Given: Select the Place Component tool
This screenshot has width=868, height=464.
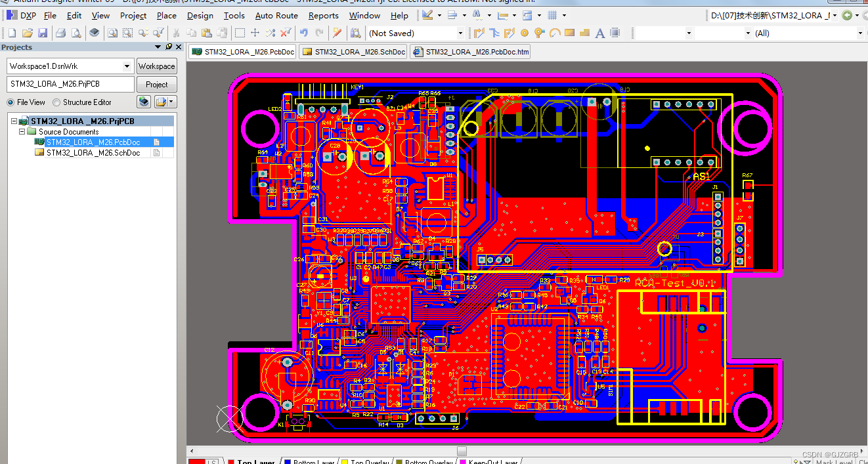Looking at the screenshot, I should pyautogui.click(x=615, y=33).
